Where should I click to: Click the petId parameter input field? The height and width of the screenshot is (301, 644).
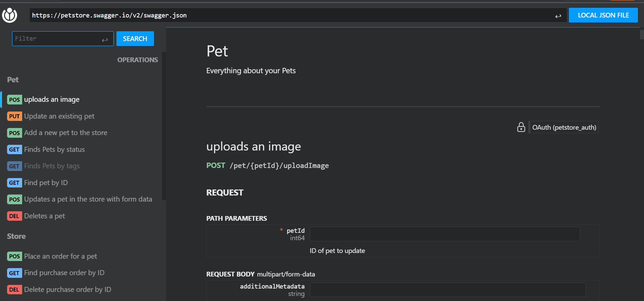point(445,234)
